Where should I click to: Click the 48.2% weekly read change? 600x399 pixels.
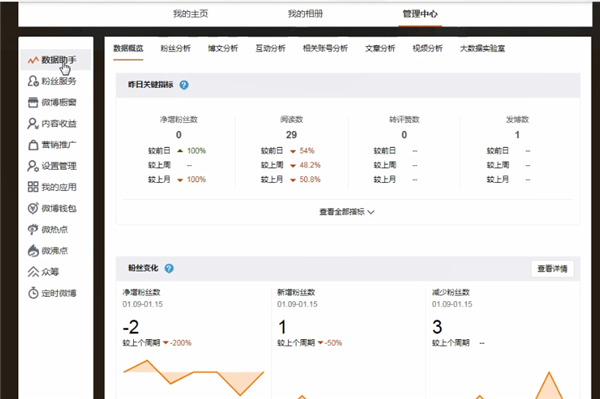pos(310,165)
